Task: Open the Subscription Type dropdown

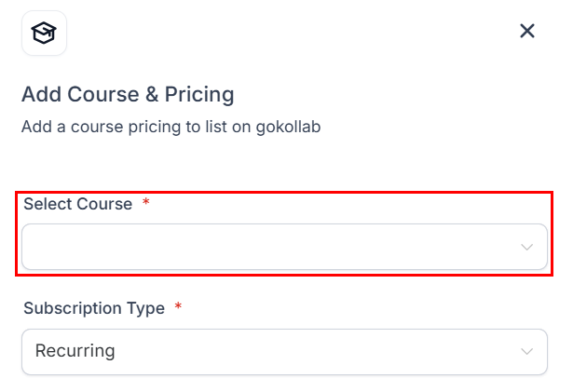Action: pos(284,351)
